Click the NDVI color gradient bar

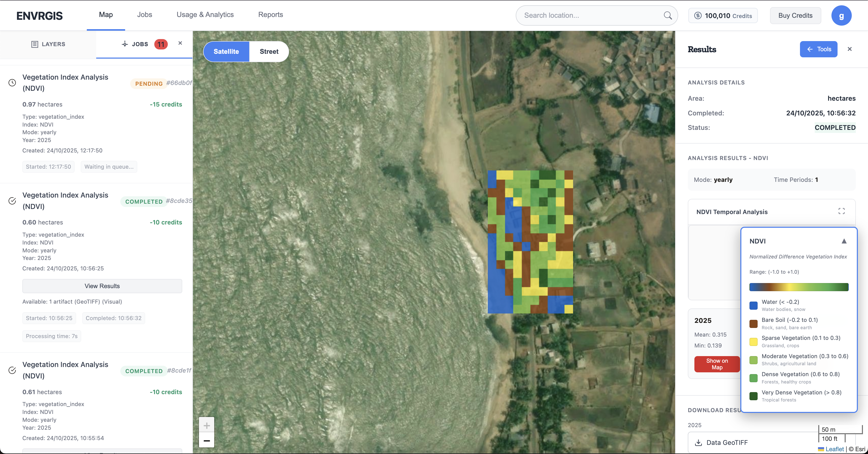coord(798,287)
